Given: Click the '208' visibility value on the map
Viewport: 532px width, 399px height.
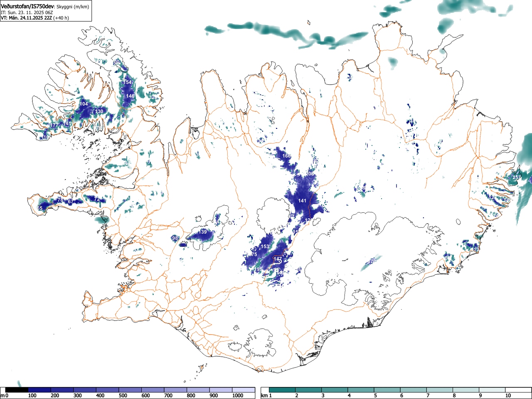Looking at the screenshot, I should coord(310,174).
